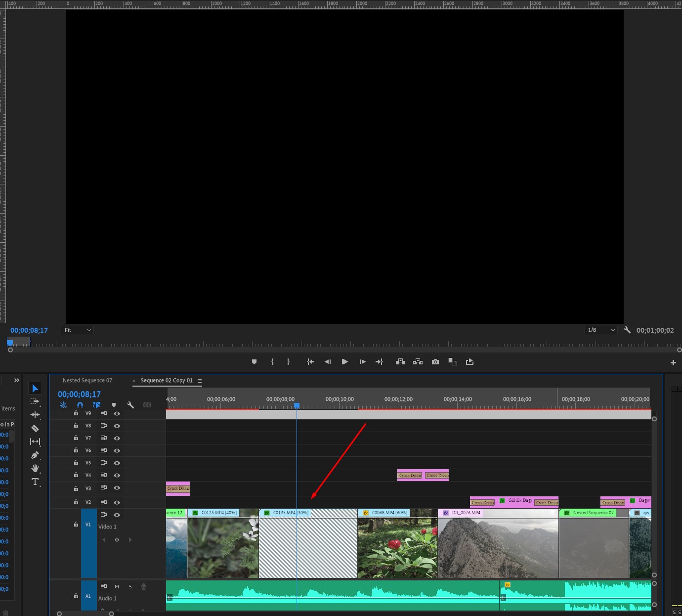
Task: Click the Lift icon in program monitor
Action: tap(401, 361)
